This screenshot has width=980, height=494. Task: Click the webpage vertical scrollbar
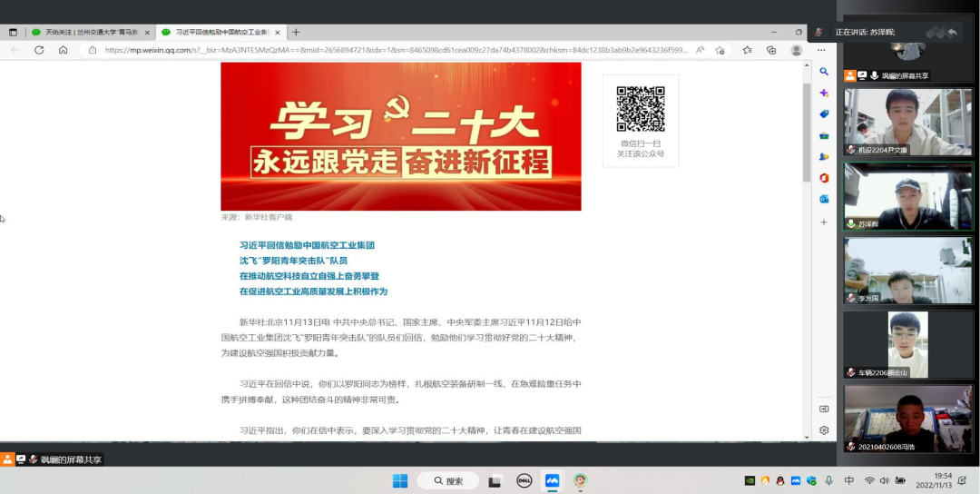pyautogui.click(x=807, y=136)
